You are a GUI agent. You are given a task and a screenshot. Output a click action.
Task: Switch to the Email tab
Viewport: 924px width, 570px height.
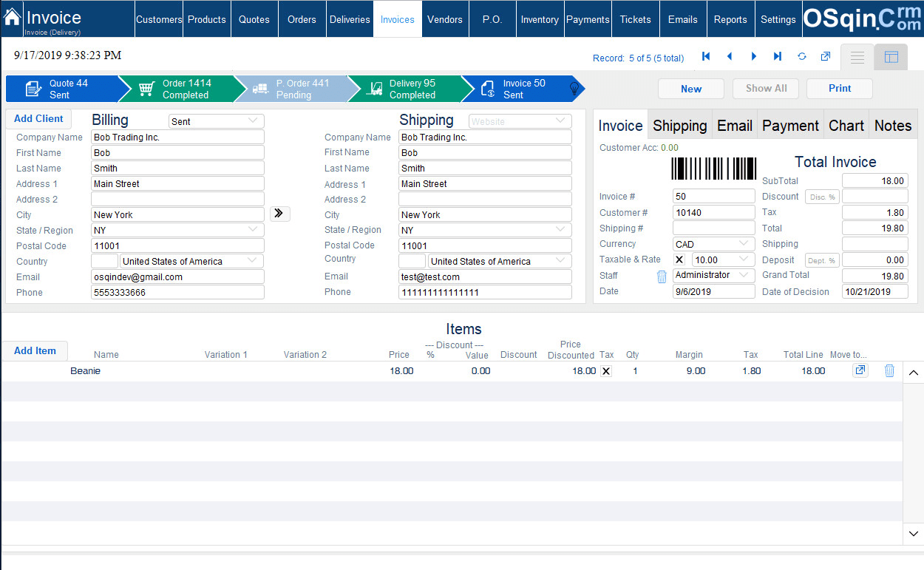(x=735, y=125)
